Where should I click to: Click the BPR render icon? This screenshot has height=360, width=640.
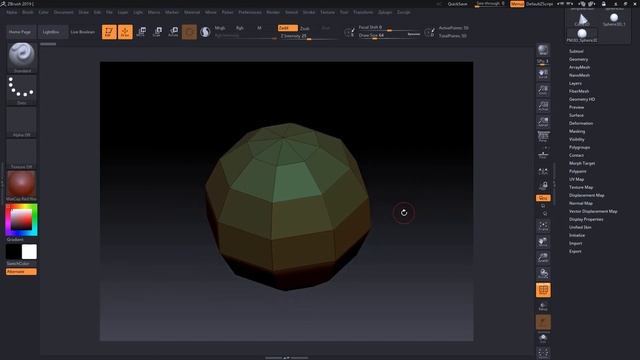(543, 51)
